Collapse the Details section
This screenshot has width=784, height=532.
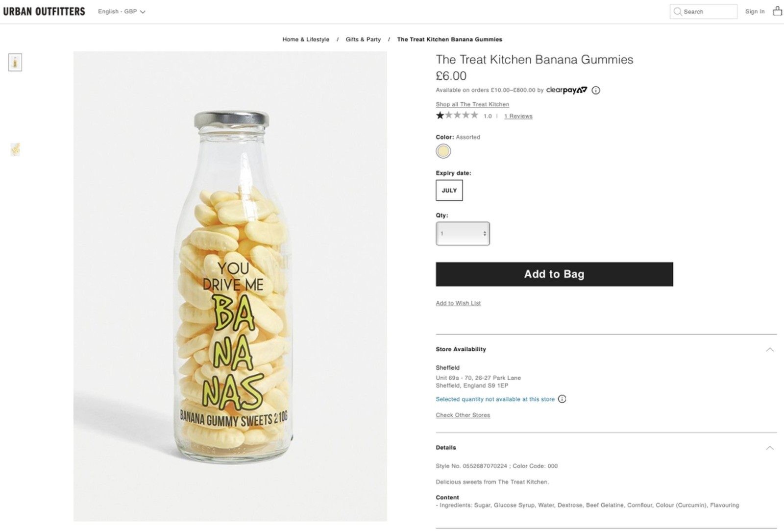point(770,448)
